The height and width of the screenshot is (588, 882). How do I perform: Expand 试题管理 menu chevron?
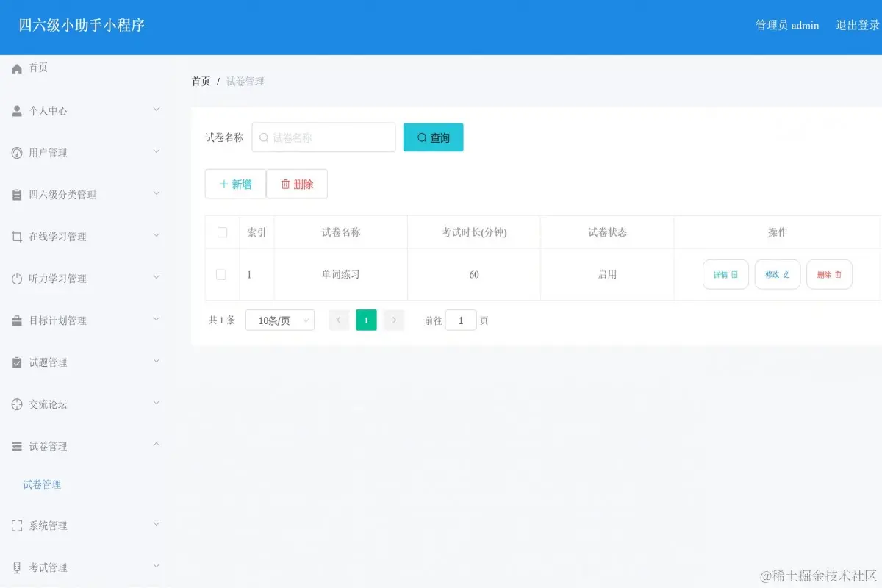pos(156,361)
